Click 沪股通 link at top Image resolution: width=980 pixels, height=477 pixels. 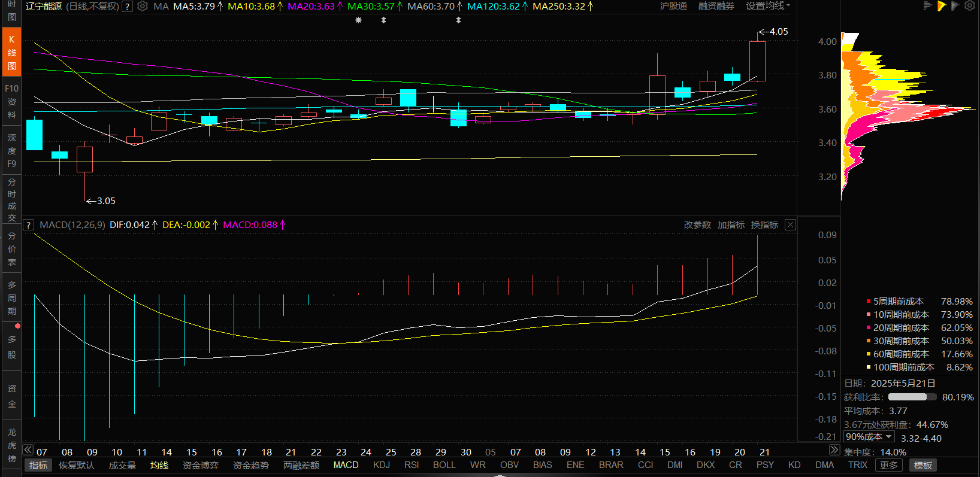click(x=673, y=6)
